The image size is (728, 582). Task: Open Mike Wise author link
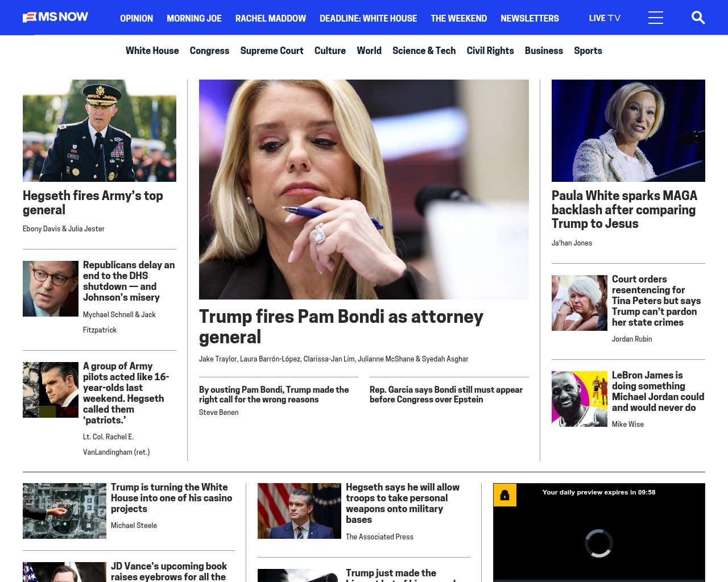point(628,425)
